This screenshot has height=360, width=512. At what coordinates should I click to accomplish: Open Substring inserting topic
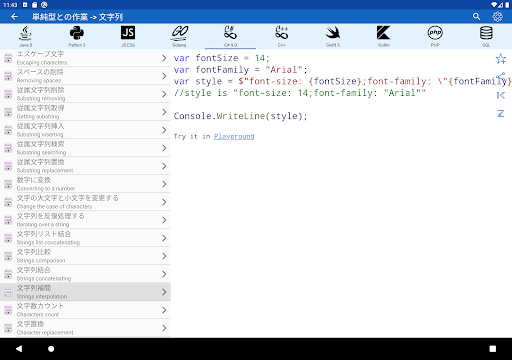pos(85,130)
